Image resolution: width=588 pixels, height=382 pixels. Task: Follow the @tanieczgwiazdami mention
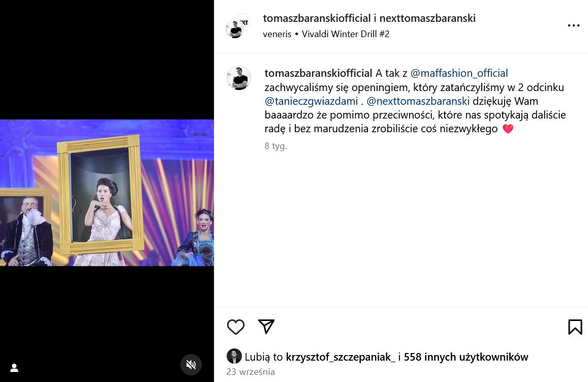point(311,101)
